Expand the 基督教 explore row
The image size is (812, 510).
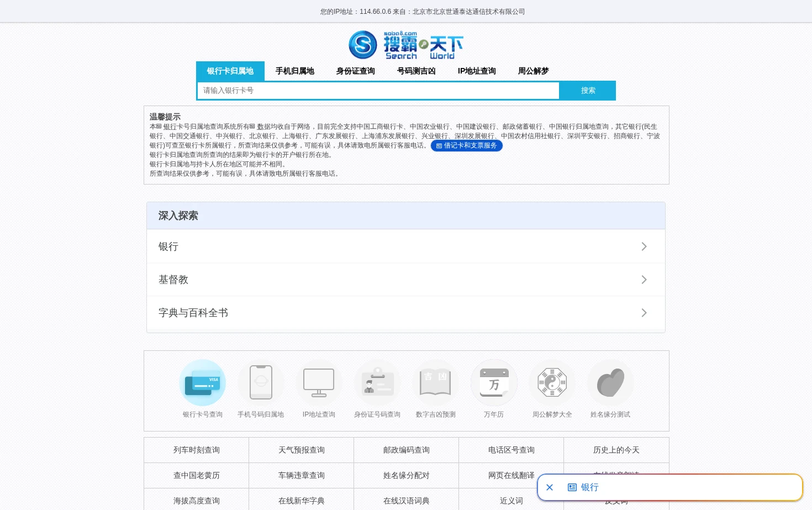[406, 280]
